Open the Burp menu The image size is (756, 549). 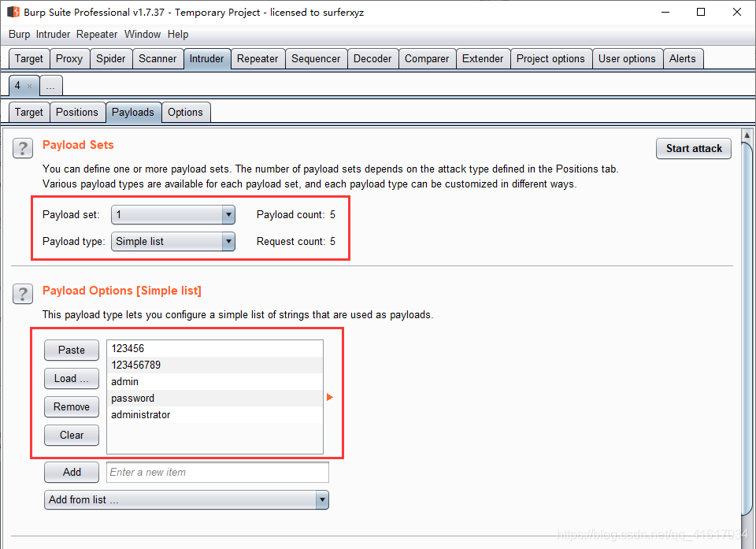coord(19,34)
